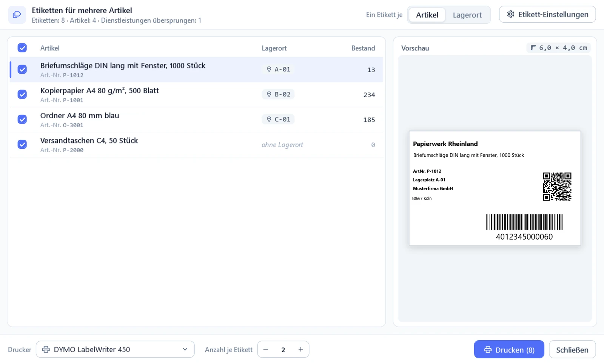This screenshot has height=364, width=604.
Task: Switch to one label per Lagerort
Action: [467, 15]
